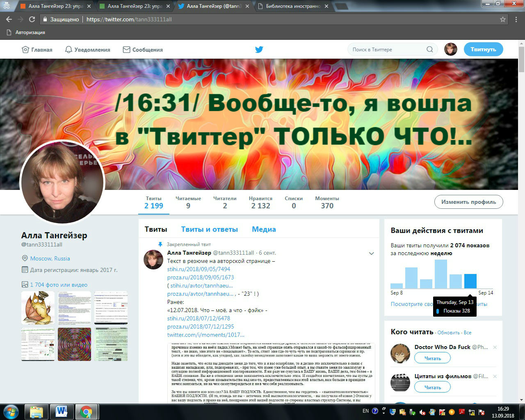Dismiss the Doctor Who Da Fuck suggestion
This screenshot has width=525, height=420.
coord(495,347)
